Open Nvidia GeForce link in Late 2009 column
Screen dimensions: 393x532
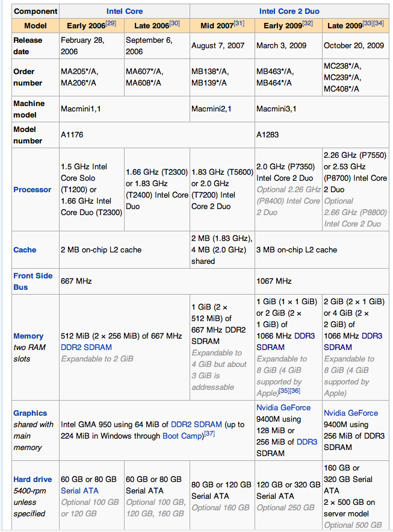[x=351, y=413]
